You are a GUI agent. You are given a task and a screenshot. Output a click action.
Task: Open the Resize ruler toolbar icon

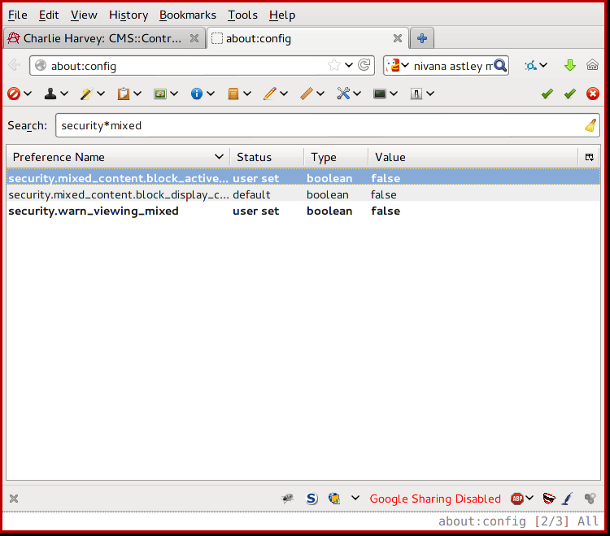[x=306, y=94]
